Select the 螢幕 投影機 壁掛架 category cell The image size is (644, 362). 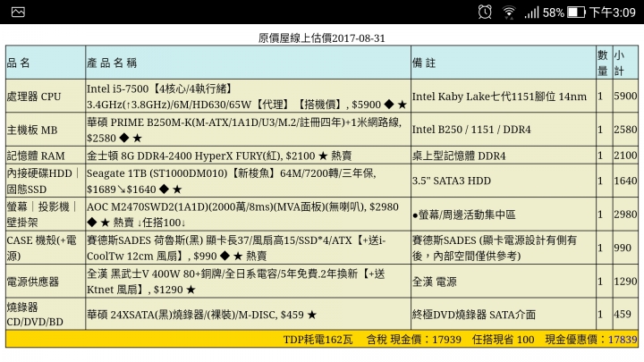[x=46, y=215]
